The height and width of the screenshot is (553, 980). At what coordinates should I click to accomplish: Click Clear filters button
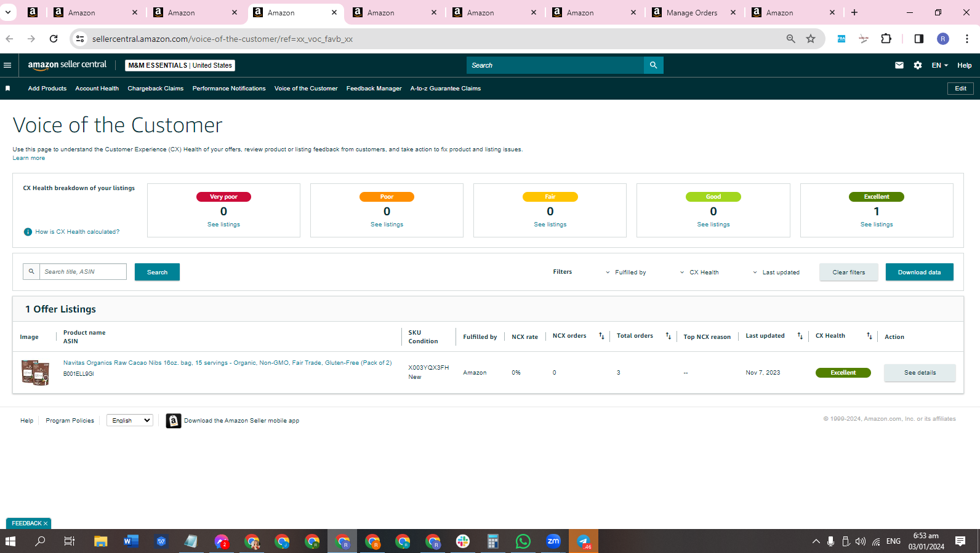pos(849,272)
